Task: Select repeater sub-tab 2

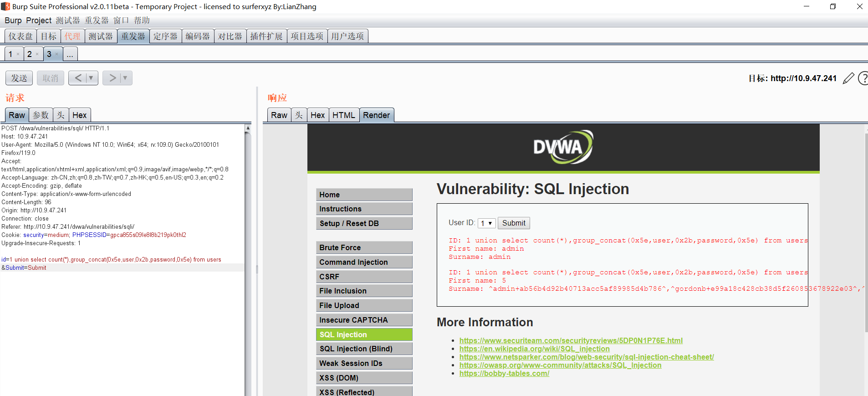Action: click(30, 54)
